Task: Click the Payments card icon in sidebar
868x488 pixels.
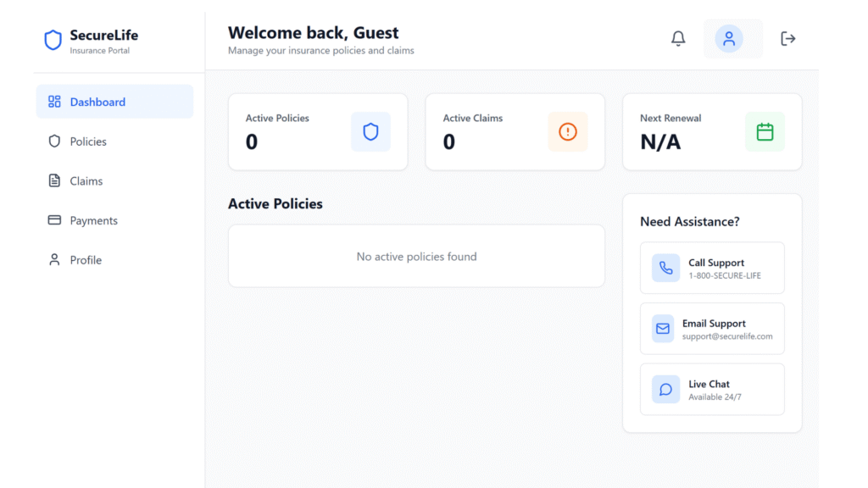Action: tap(53, 220)
